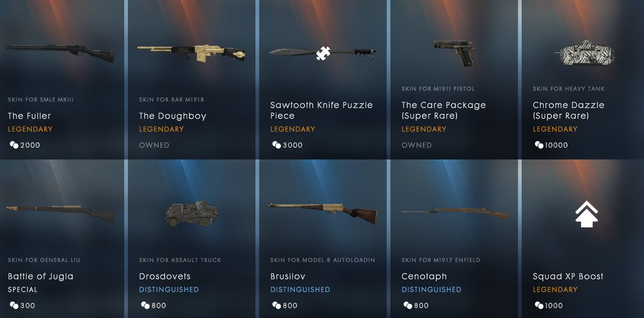The image size is (644, 318).
Task: Select the Drosdovets assault truck image
Action: [192, 213]
